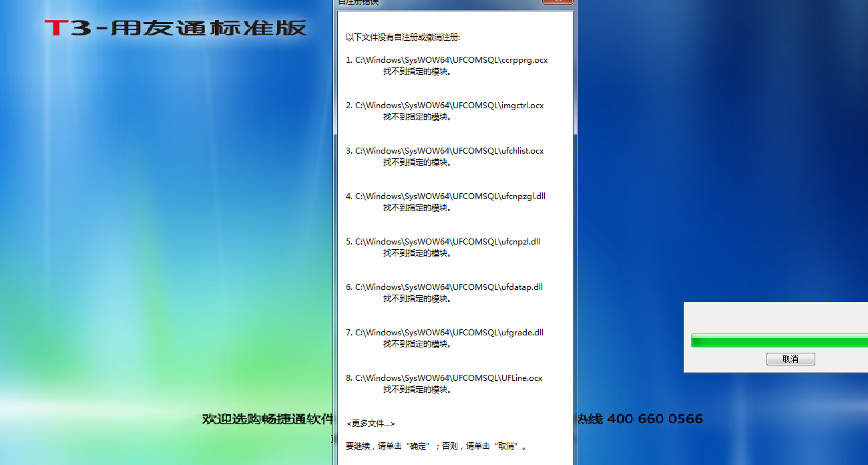The width and height of the screenshot is (868, 465).
Task: Select the imgctrl.ocx file path line
Action: (445, 106)
